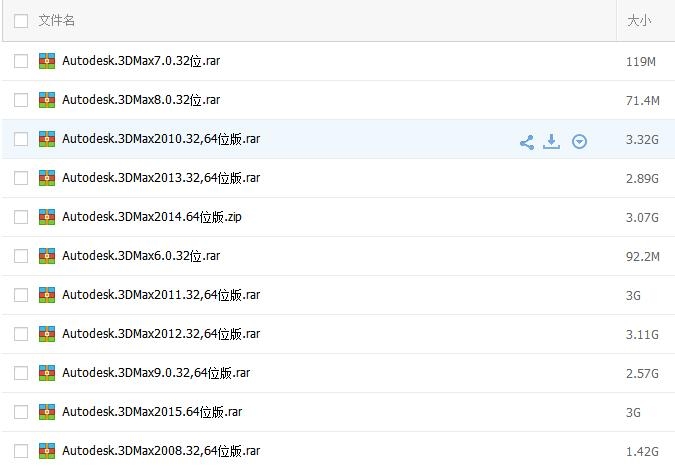This screenshot has width=675, height=470.
Task: Toggle the select-all checkbox beside 文件名
Action: (x=21, y=21)
